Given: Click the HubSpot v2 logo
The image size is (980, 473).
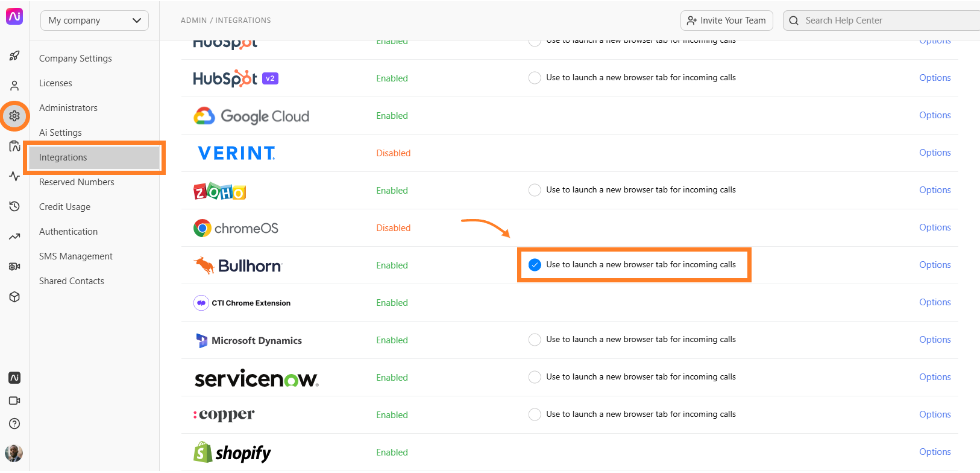Looking at the screenshot, I should (236, 78).
